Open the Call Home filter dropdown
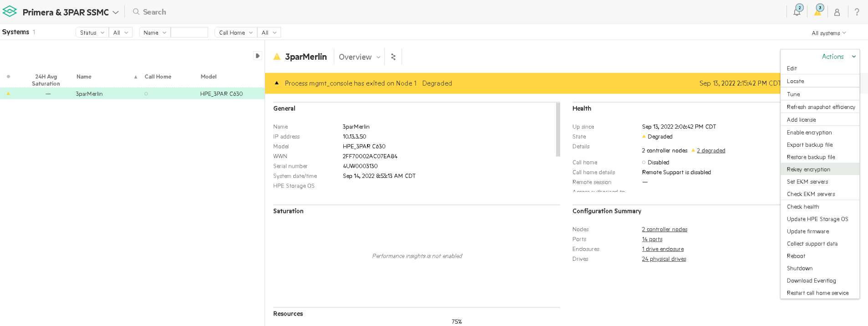The image size is (868, 326). 235,32
